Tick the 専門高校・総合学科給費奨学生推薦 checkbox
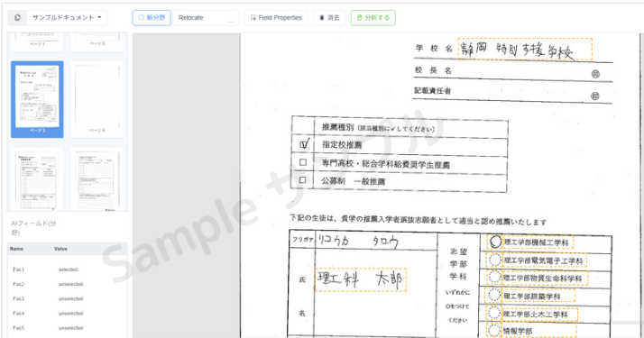Screen dimensions: 644x338 (x=303, y=162)
